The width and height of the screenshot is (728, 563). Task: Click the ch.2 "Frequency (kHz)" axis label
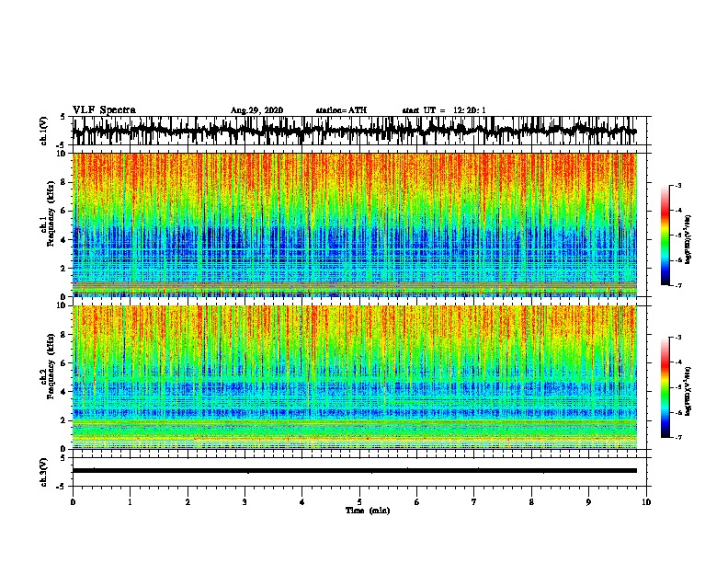pos(51,366)
